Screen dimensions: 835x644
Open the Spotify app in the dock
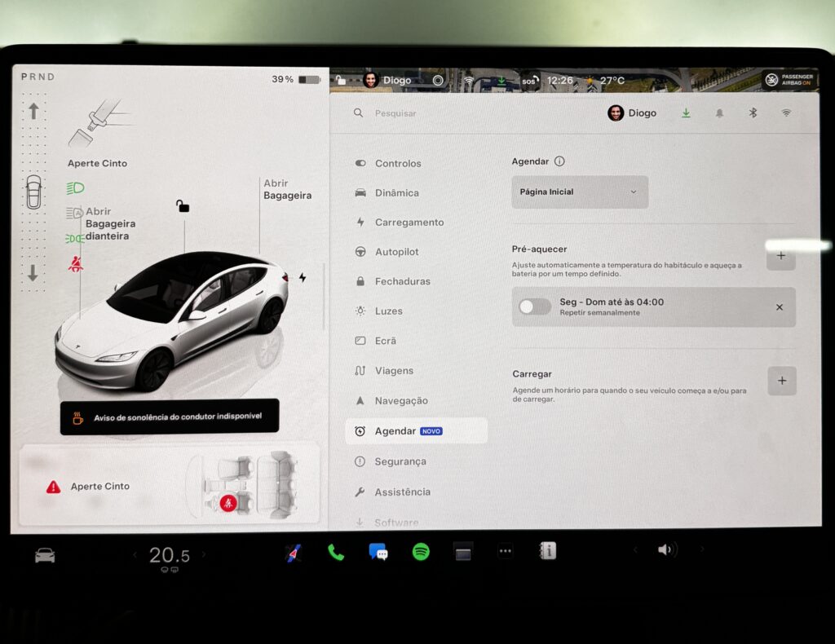pyautogui.click(x=421, y=552)
